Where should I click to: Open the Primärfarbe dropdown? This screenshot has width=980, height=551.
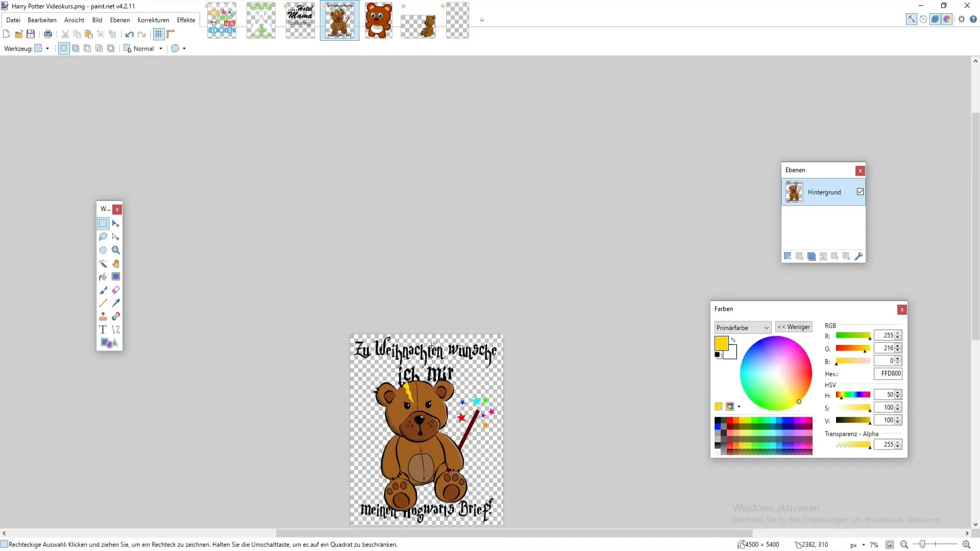tap(743, 328)
